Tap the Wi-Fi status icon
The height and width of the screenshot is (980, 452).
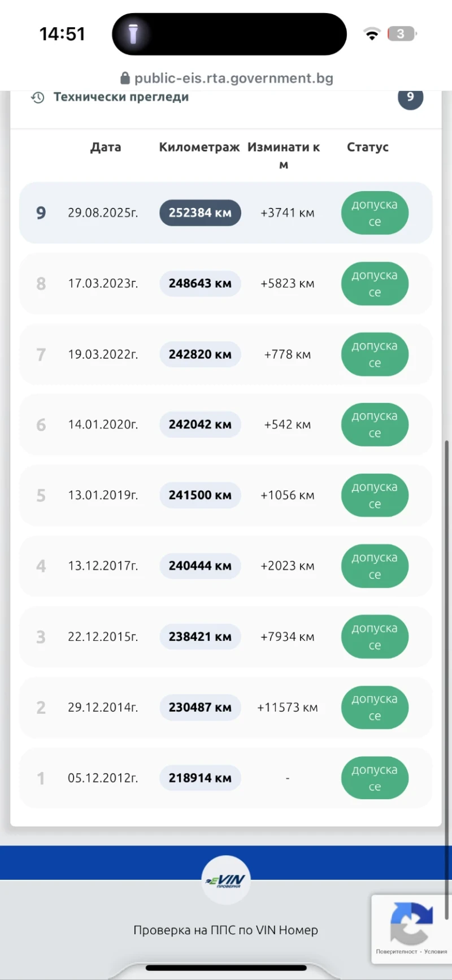(372, 34)
